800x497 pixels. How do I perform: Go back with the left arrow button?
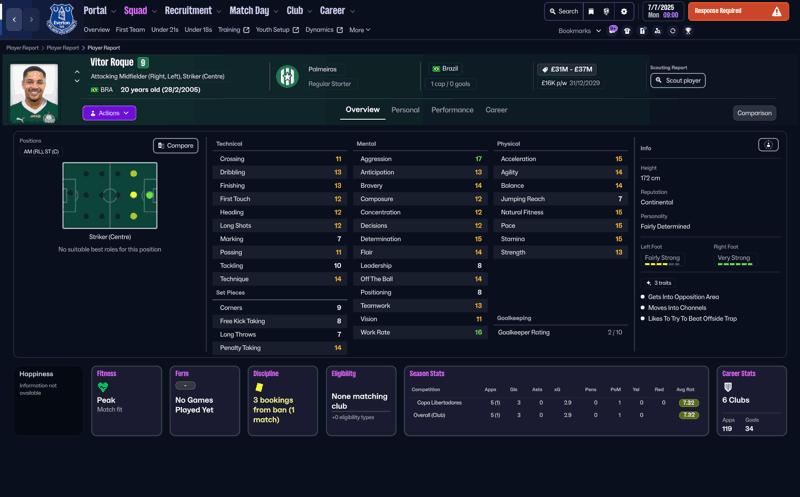point(14,19)
